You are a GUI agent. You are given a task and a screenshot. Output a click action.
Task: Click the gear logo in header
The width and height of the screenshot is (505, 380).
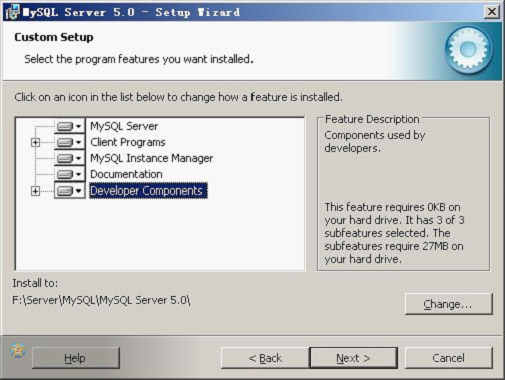pyautogui.click(x=468, y=50)
